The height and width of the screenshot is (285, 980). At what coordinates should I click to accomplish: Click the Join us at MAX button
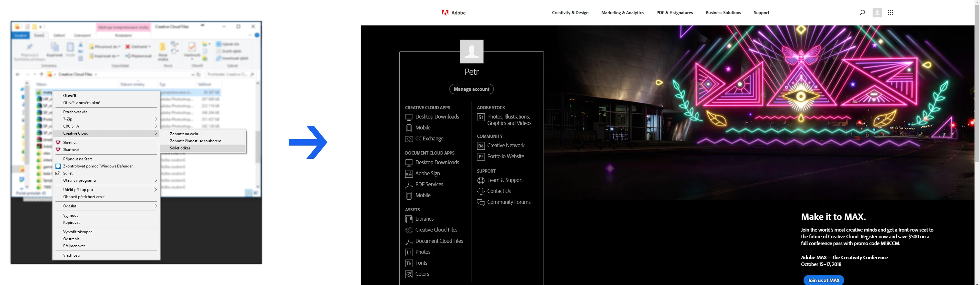pyautogui.click(x=824, y=280)
